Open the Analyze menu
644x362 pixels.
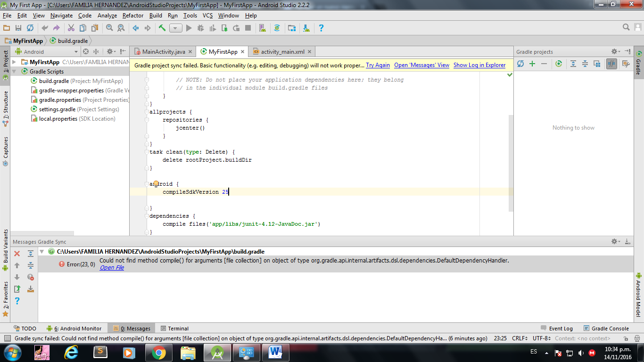click(x=107, y=16)
